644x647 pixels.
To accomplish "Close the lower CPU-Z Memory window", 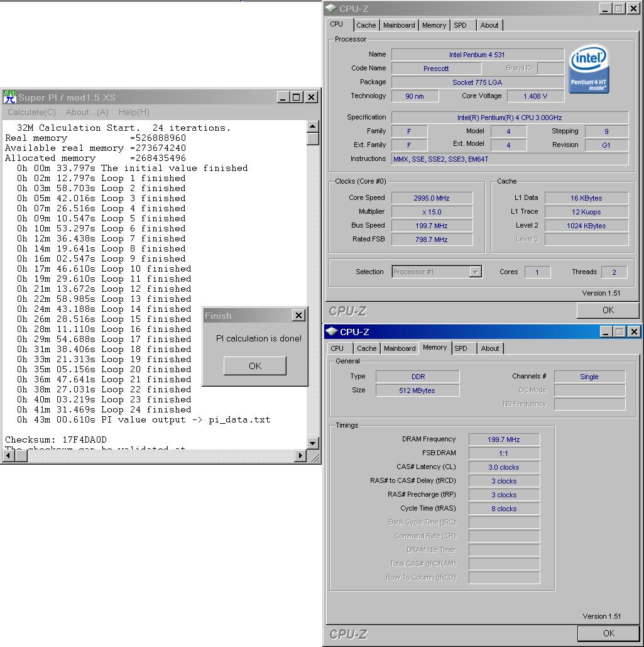I will 634,331.
